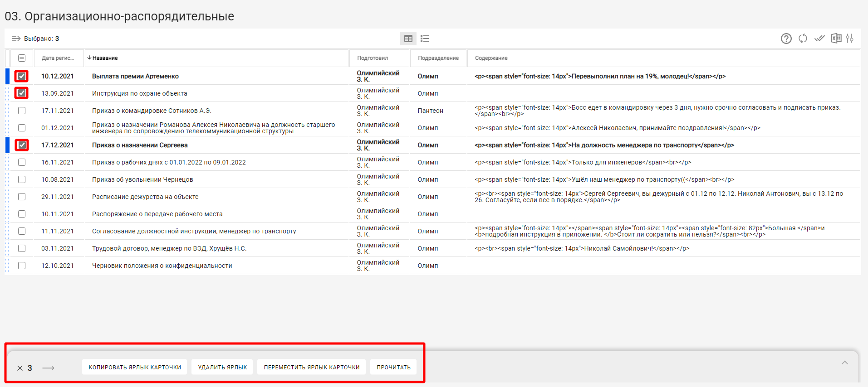The image size is (868, 387).
Task: Refresh the document list
Action: pyautogui.click(x=803, y=39)
